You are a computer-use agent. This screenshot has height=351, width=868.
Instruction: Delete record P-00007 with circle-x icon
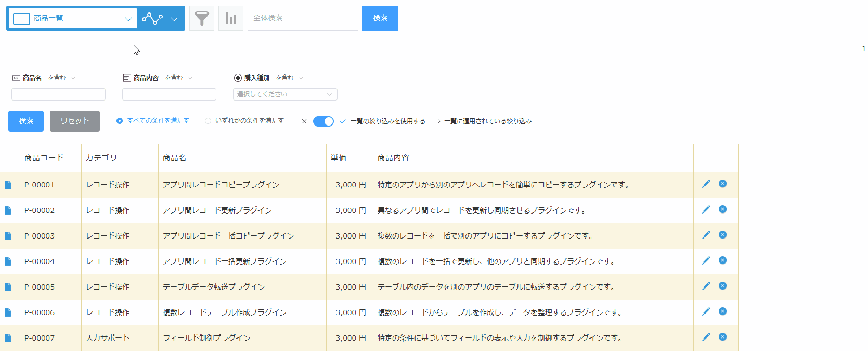coord(722,337)
